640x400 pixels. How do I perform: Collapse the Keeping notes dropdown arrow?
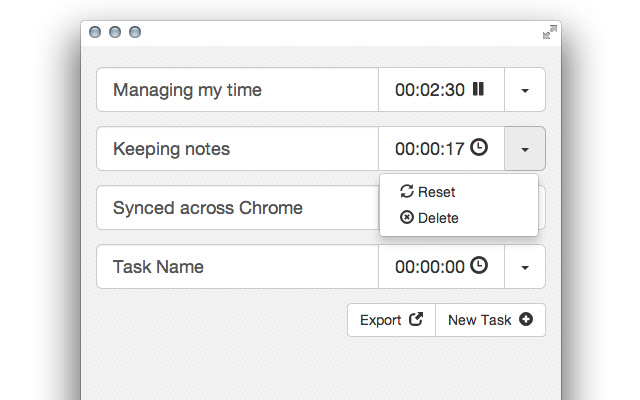[525, 149]
